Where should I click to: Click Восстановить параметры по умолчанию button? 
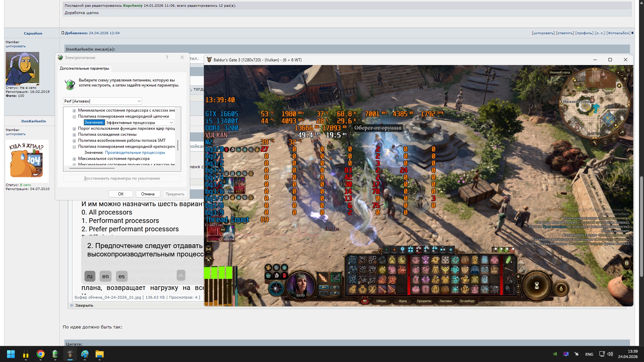click(x=122, y=178)
